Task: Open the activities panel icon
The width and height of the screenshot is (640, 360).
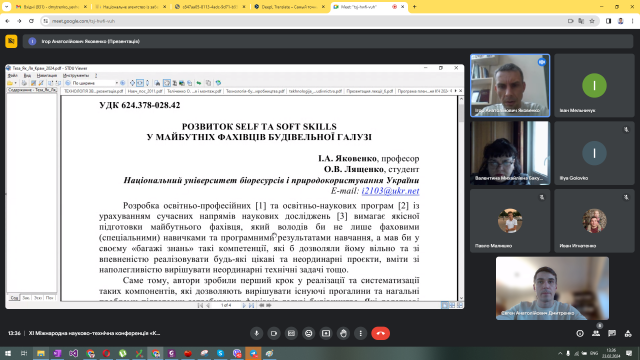Action: 628,333
